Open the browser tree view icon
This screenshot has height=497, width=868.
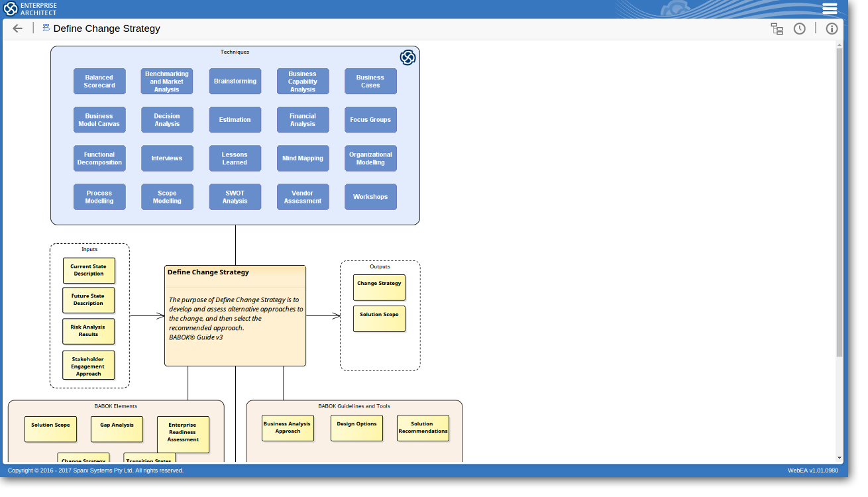pyautogui.click(x=777, y=28)
